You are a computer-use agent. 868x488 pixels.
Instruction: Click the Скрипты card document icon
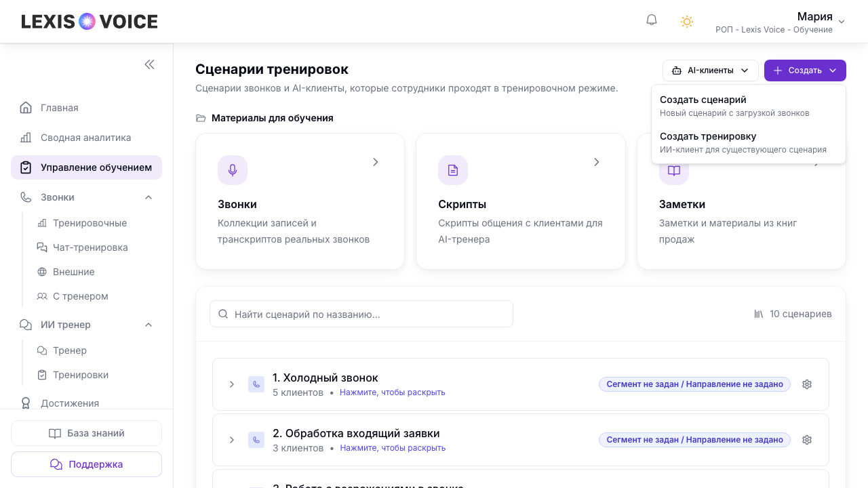coord(453,170)
